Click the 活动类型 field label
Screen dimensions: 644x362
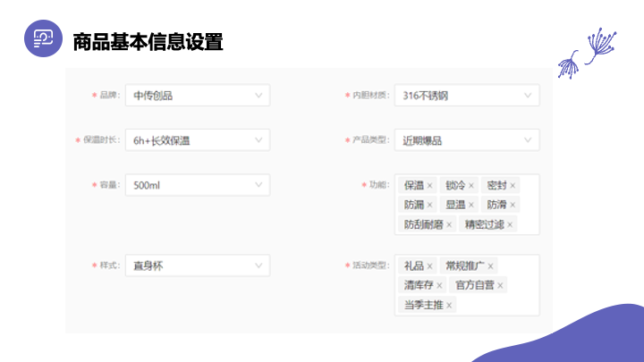pyautogui.click(x=370, y=265)
